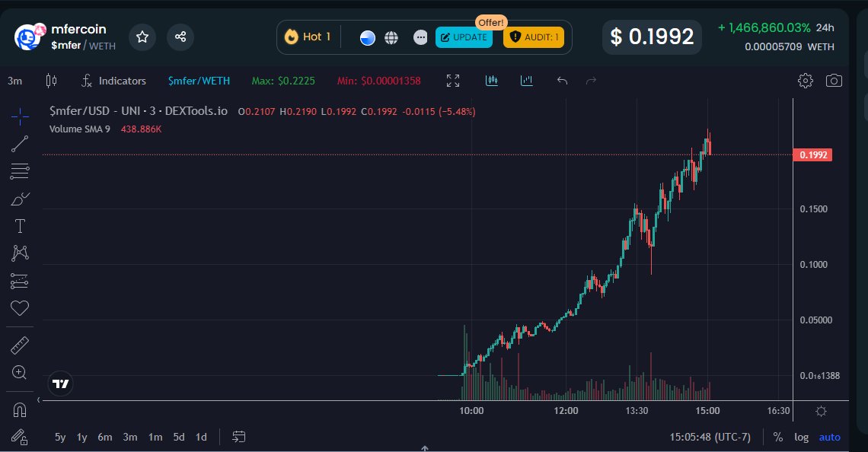
Task: Click the Offer! badge
Action: [491, 23]
